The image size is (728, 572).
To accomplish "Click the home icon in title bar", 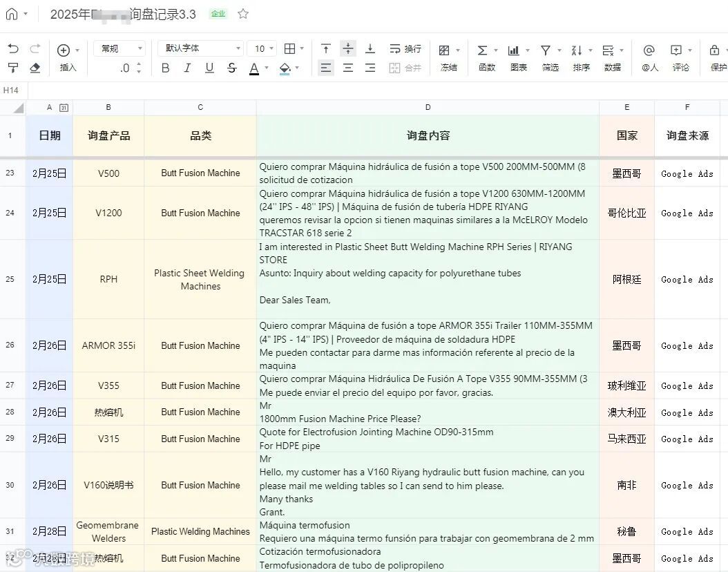I will coord(12,14).
